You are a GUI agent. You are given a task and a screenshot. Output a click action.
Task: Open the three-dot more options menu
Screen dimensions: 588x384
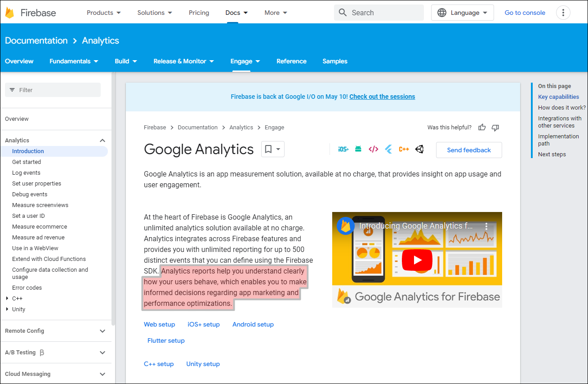(x=563, y=13)
